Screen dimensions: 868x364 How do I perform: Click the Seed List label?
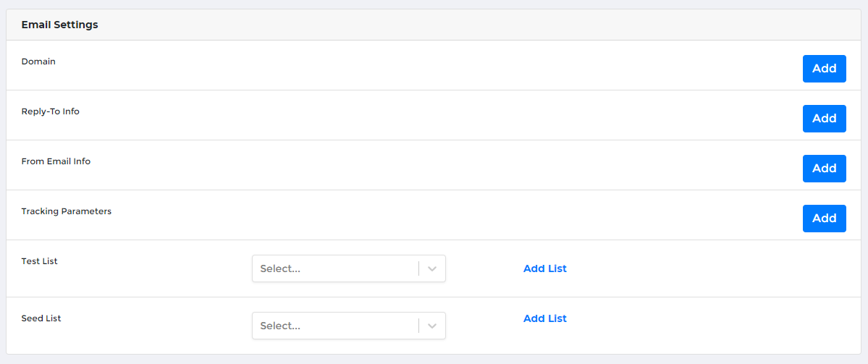pyautogui.click(x=41, y=318)
